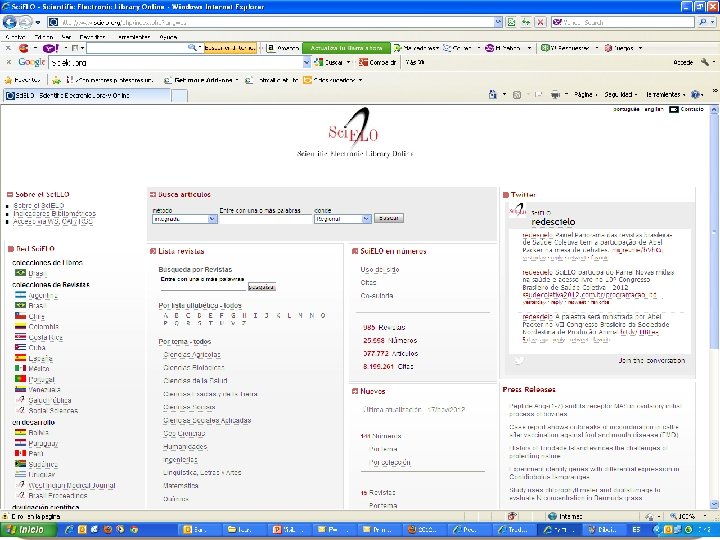Screen dimensions: 720x540
Task: Click the Favoritos star icon
Action: tap(8, 80)
